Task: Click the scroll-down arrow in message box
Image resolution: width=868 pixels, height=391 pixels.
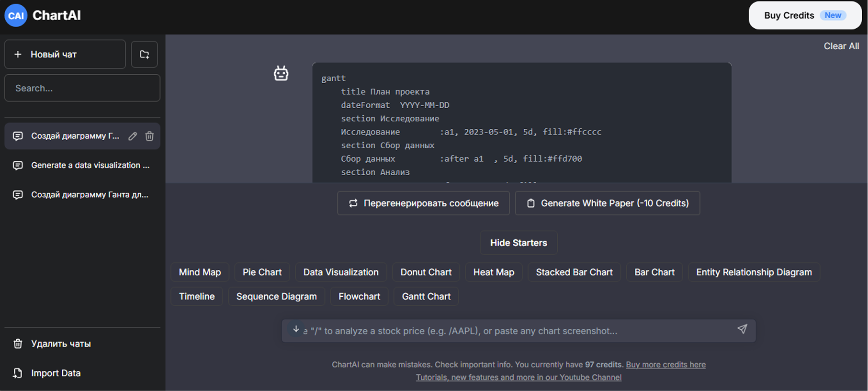Action: click(296, 329)
